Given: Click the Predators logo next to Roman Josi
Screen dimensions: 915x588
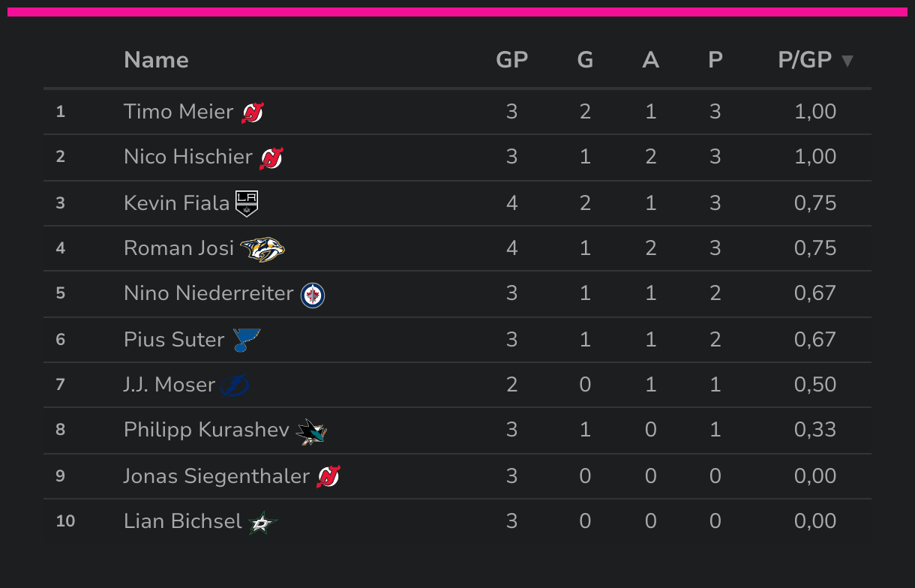Looking at the screenshot, I should [x=262, y=249].
